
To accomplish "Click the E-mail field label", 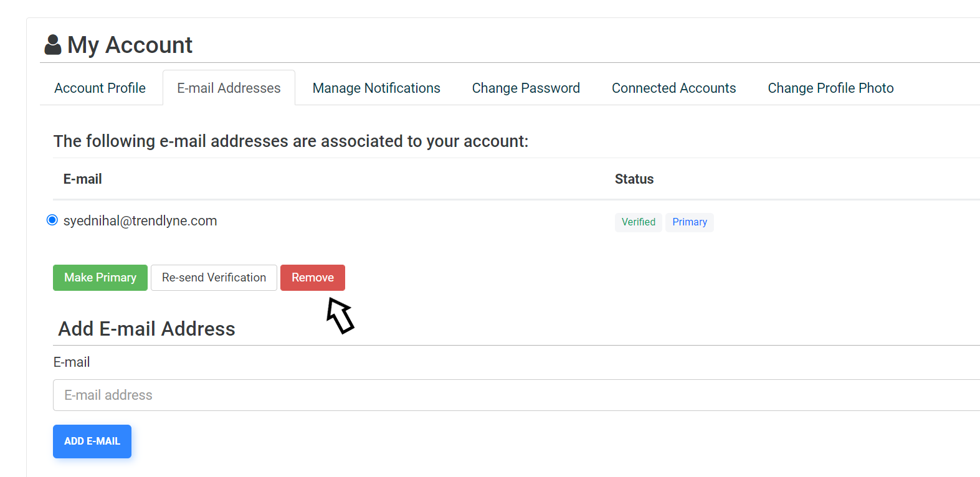I will point(72,362).
